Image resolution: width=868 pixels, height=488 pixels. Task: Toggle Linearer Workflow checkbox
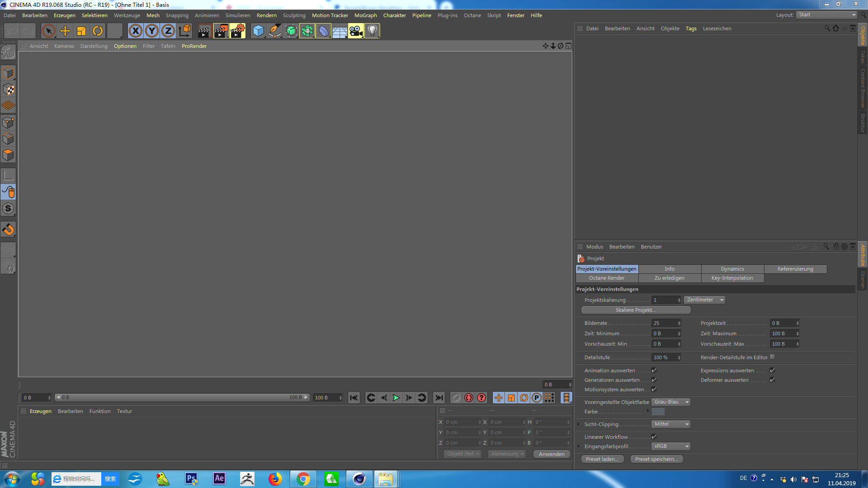pyautogui.click(x=654, y=437)
